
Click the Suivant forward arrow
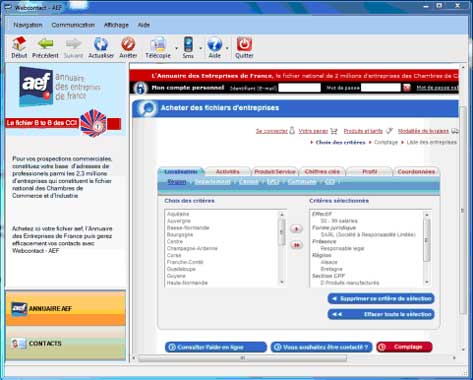(73, 47)
